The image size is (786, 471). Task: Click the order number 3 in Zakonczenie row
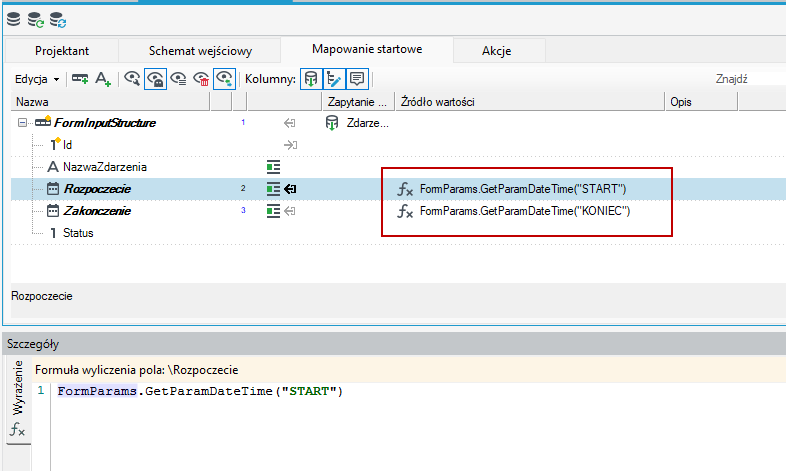(x=243, y=210)
